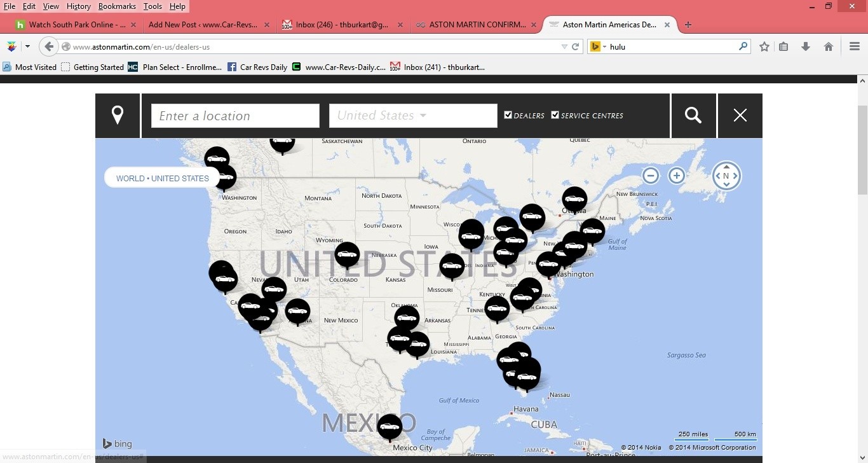The width and height of the screenshot is (868, 463).
Task: Uncheck the Dealers checkbox
Action: 508,114
